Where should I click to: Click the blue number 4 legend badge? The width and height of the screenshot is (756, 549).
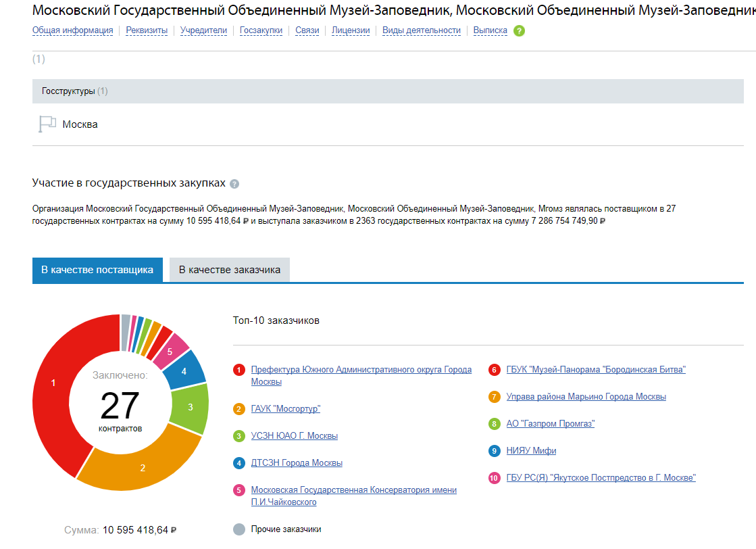pyautogui.click(x=238, y=463)
